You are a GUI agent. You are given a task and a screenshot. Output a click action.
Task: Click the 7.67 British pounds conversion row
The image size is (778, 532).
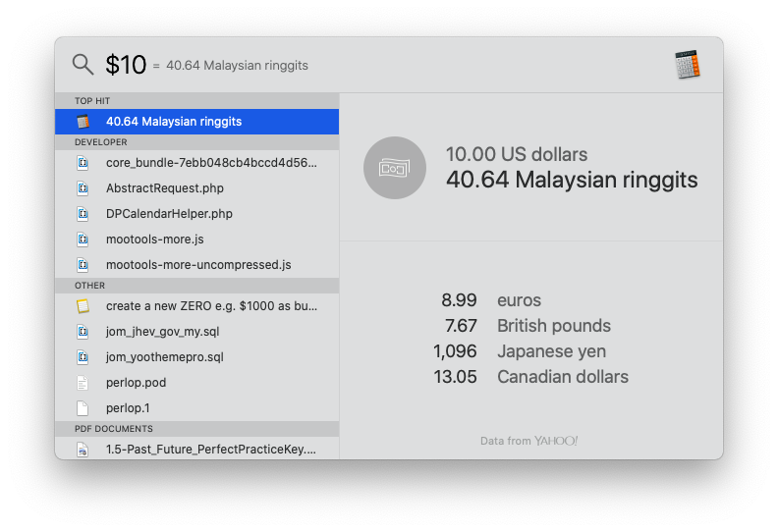[x=528, y=326]
